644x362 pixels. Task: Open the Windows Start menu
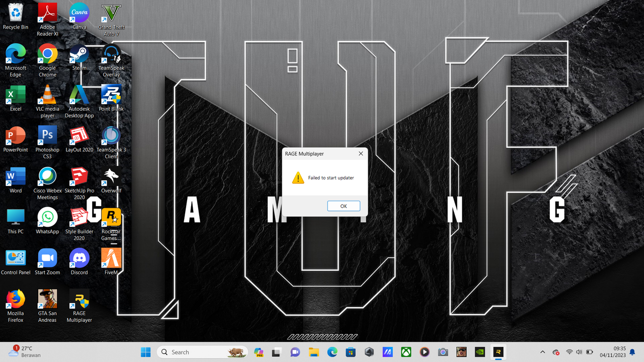coord(145,352)
